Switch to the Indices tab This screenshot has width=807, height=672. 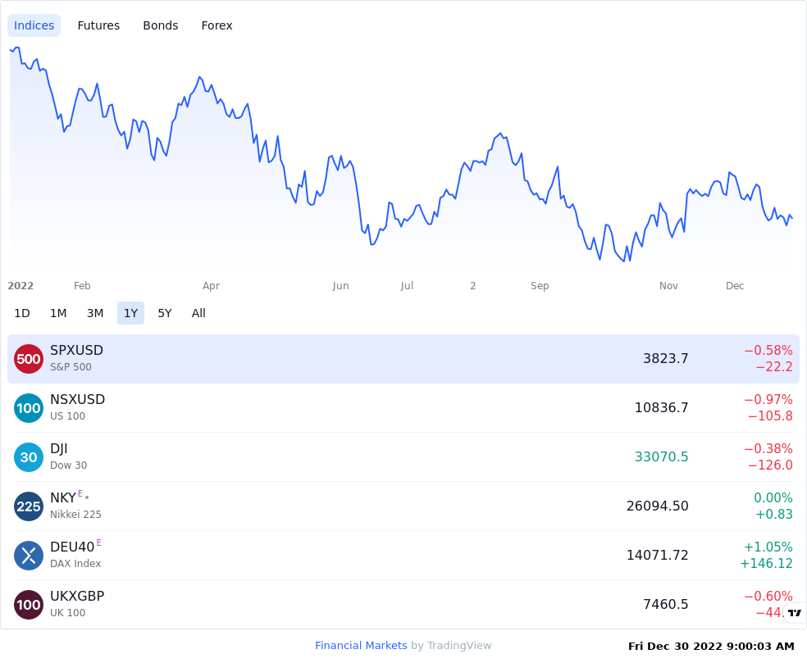[34, 25]
